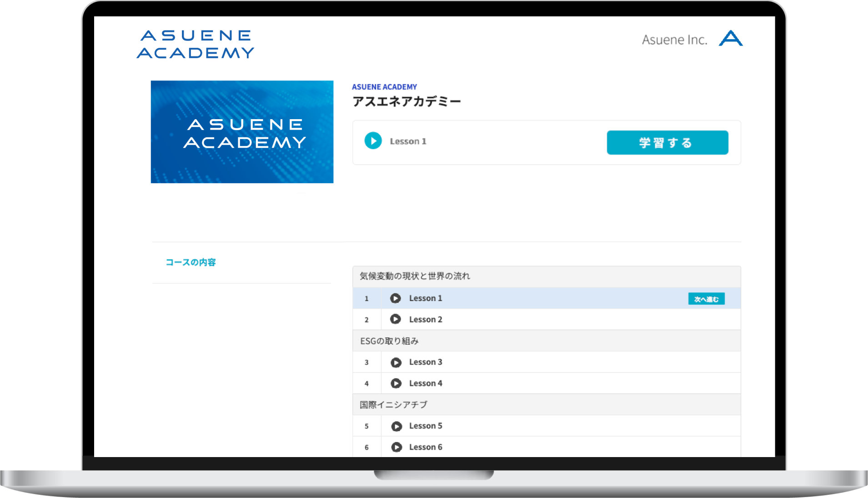The height and width of the screenshot is (498, 868).
Task: Open the ASUENE ACADEMY category link
Action: point(384,87)
